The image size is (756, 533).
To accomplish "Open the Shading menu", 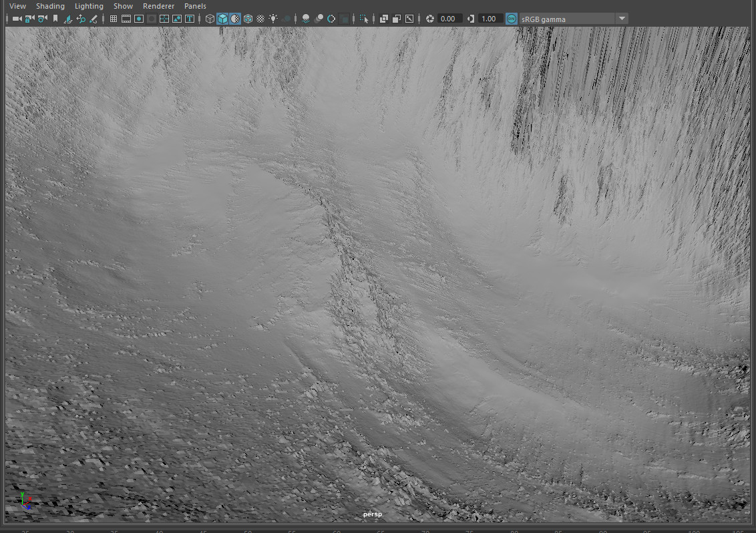I will pos(50,6).
